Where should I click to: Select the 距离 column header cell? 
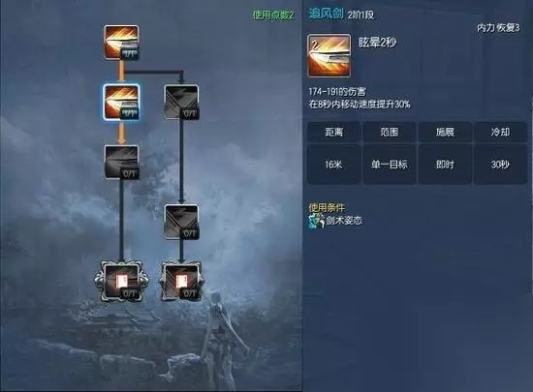pyautogui.click(x=333, y=132)
